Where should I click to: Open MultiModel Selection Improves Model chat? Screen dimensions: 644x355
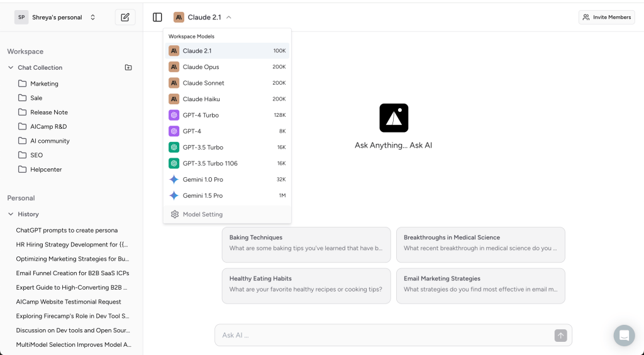tap(74, 345)
